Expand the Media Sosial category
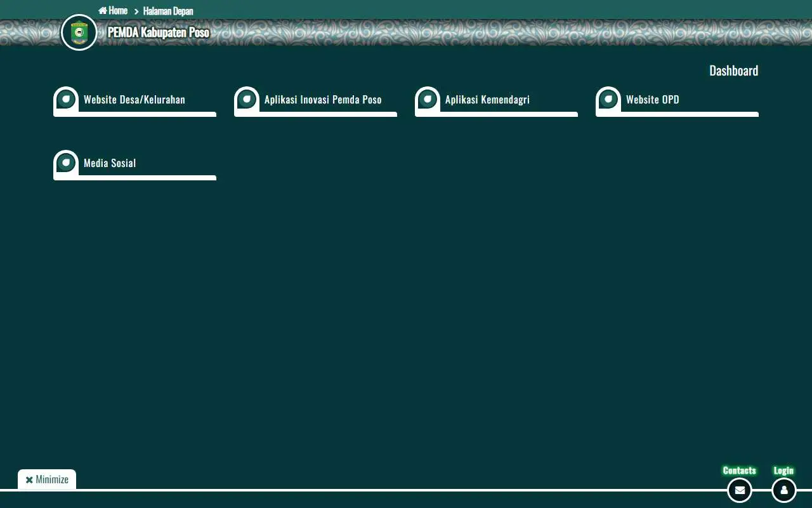 (x=134, y=165)
